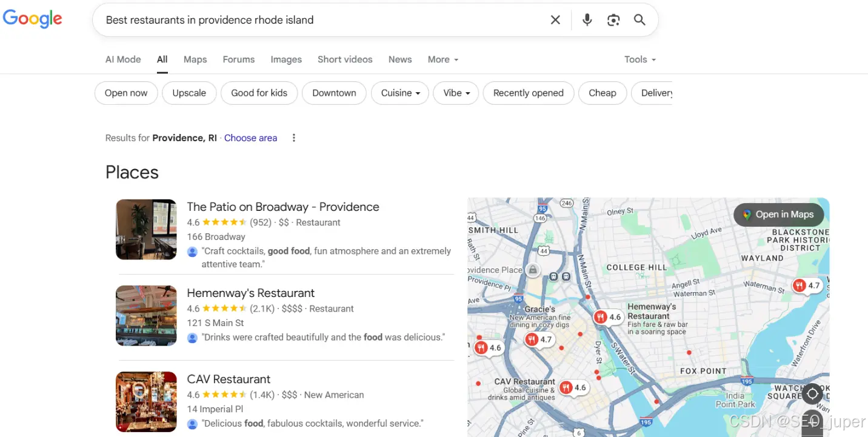Open The Patio on Broadway - Providence listing
The image size is (868, 437).
tap(283, 207)
